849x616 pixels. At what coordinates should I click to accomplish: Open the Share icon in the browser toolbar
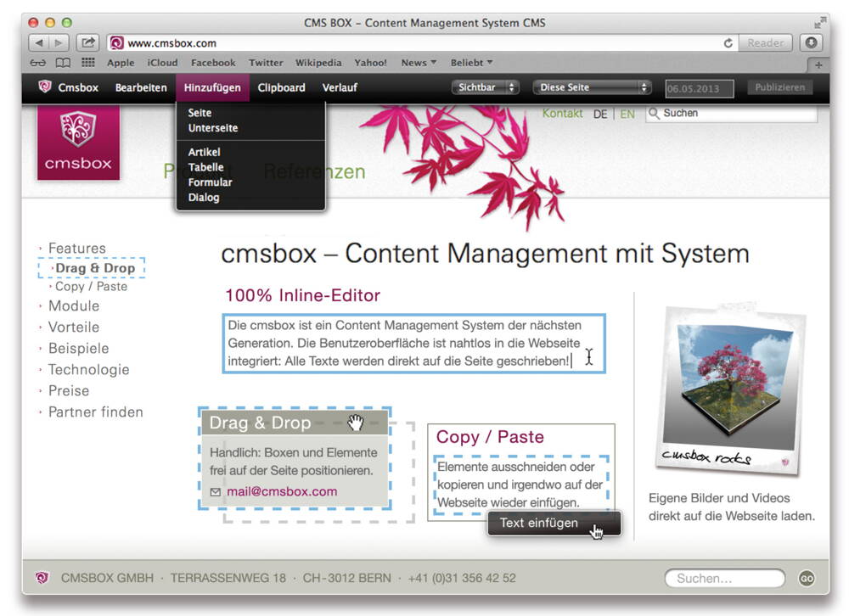point(87,42)
